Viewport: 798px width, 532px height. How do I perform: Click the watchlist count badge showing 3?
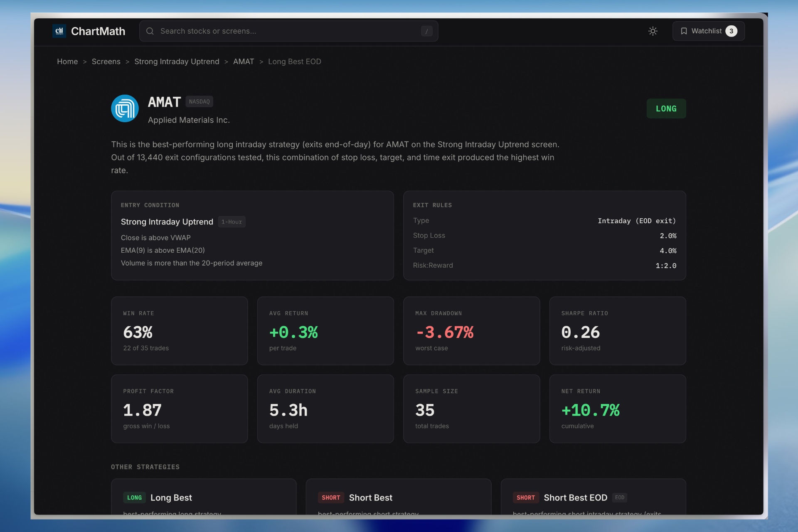(731, 31)
